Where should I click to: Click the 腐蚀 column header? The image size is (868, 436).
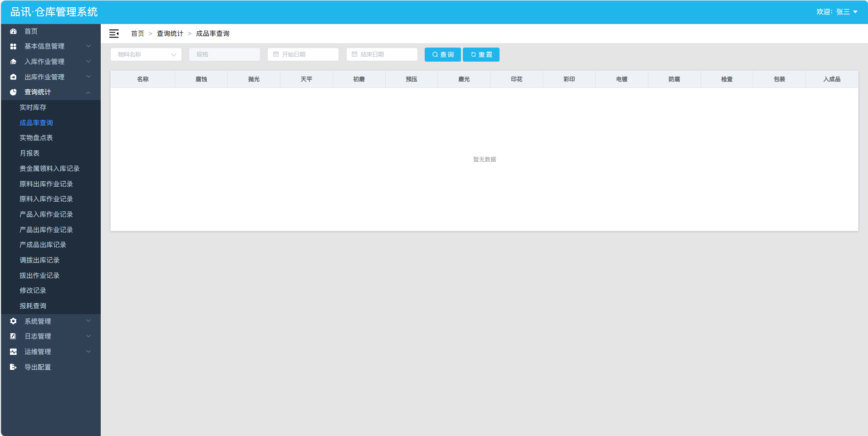click(x=201, y=79)
